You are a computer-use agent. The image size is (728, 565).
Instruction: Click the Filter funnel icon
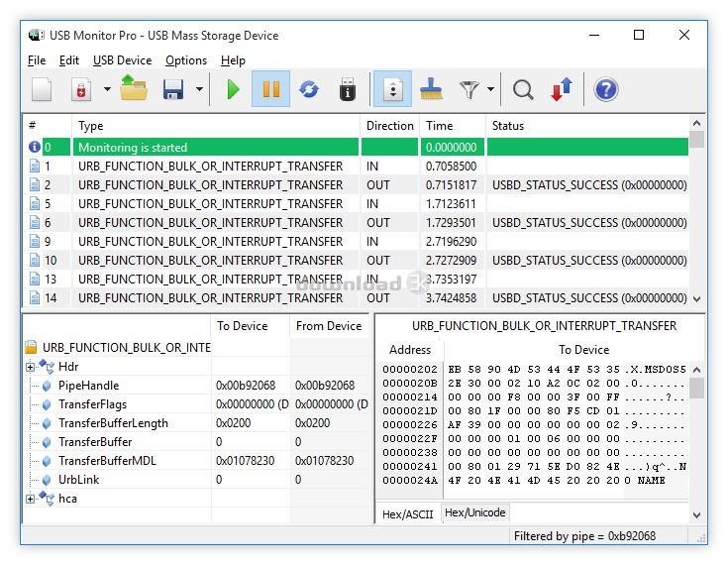468,89
